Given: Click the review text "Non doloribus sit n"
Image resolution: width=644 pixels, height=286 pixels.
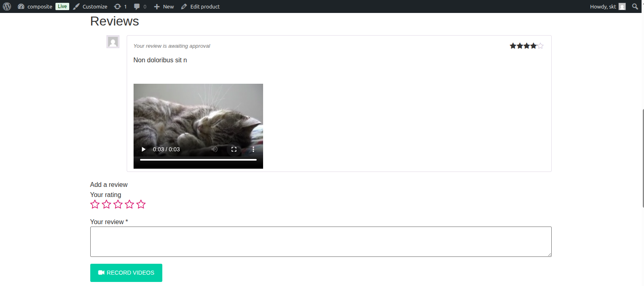Looking at the screenshot, I should coord(160,60).
